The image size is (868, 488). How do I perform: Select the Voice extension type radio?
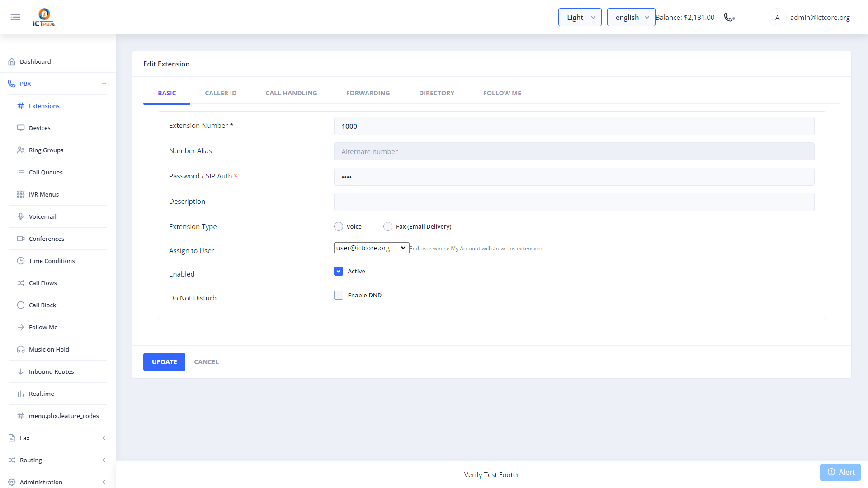click(339, 226)
